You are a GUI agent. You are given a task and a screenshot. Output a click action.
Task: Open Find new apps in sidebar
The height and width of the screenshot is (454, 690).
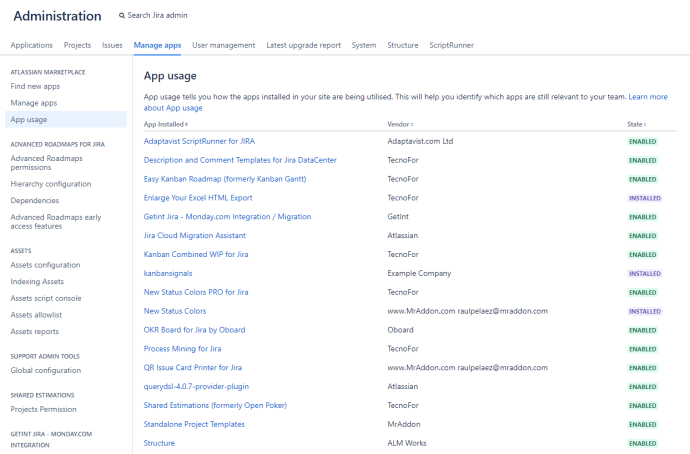point(33,87)
